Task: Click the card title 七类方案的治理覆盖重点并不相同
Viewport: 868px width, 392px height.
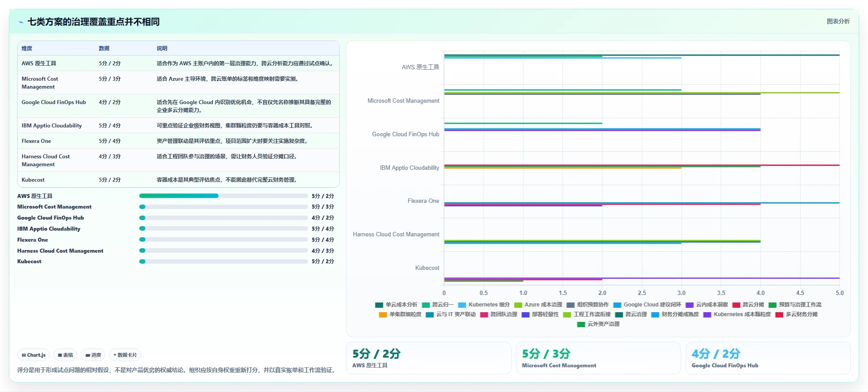Action: pos(93,22)
